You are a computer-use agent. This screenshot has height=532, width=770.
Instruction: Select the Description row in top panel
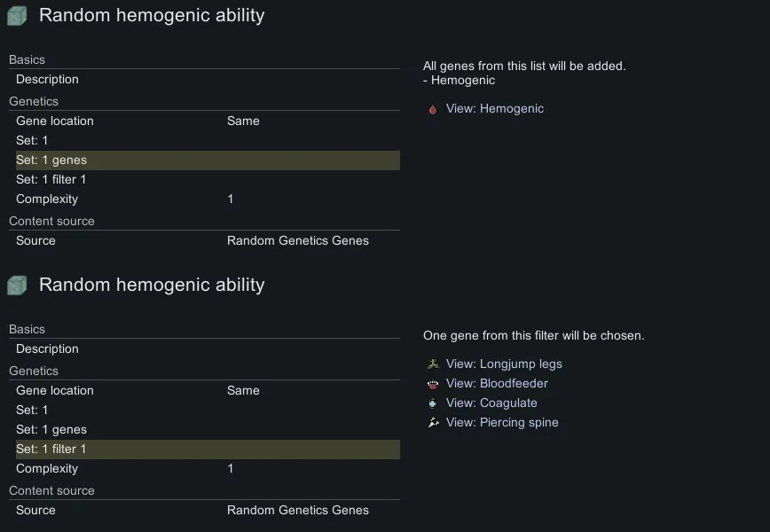tap(204, 80)
